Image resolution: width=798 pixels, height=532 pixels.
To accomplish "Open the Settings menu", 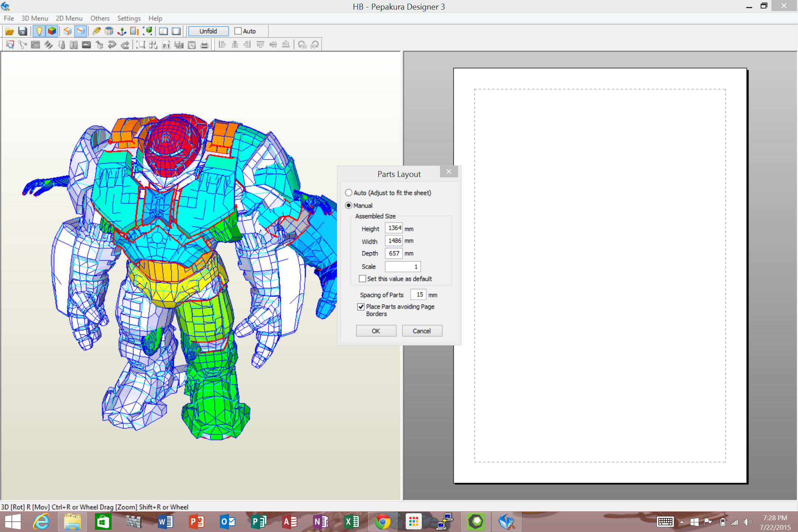I will 129,18.
